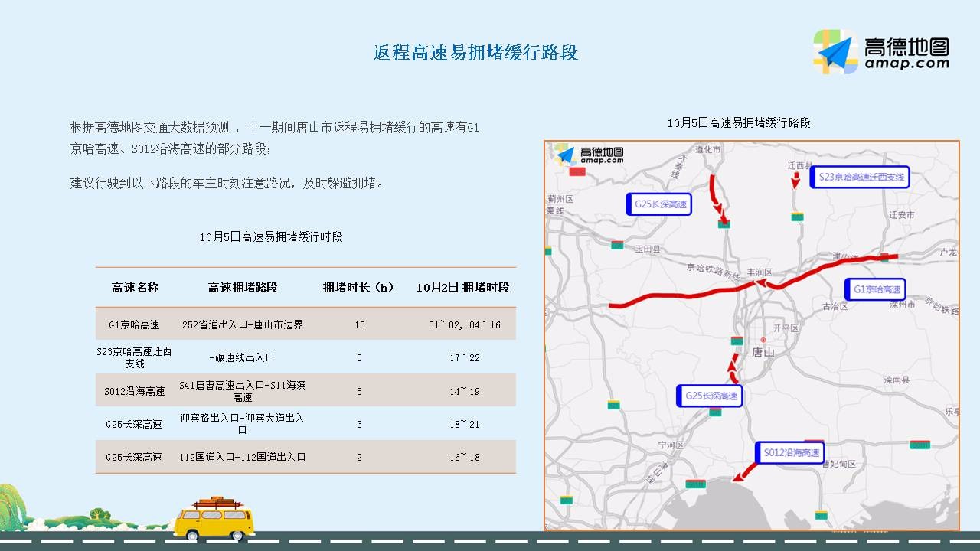Click the Amap paper-plane logo in the slide header

tap(835, 52)
